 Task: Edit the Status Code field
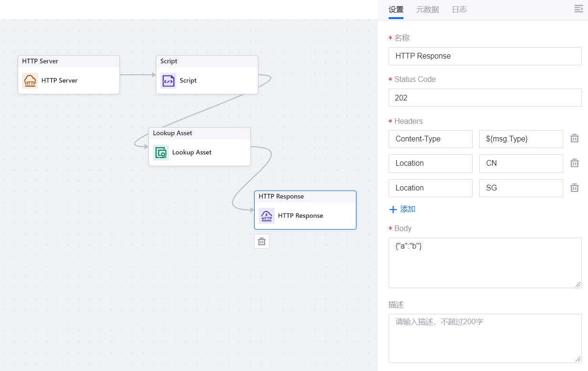(485, 98)
